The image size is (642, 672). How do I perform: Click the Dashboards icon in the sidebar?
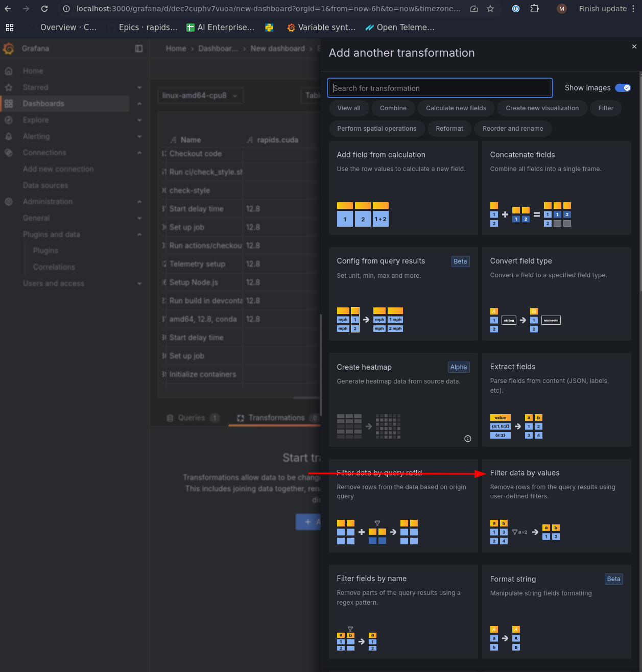point(9,104)
